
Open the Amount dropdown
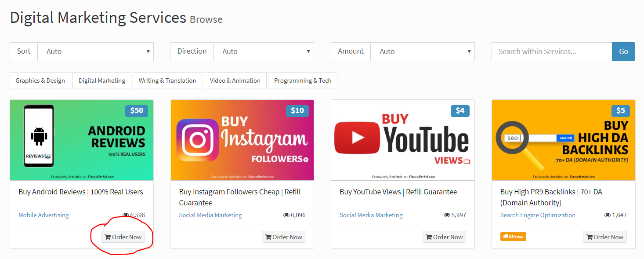pyautogui.click(x=422, y=51)
